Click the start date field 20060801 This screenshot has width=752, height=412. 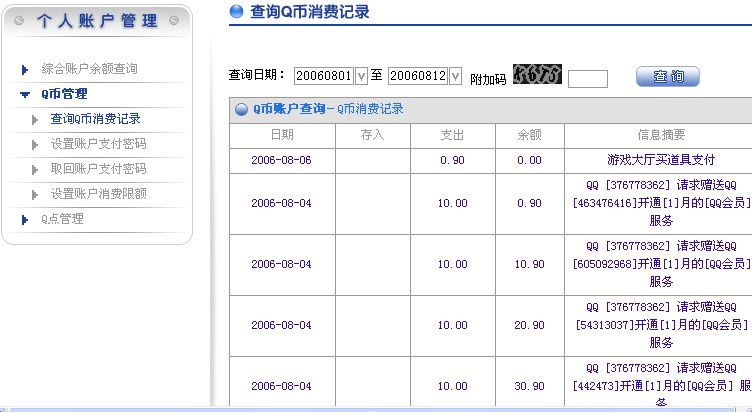[x=324, y=76]
